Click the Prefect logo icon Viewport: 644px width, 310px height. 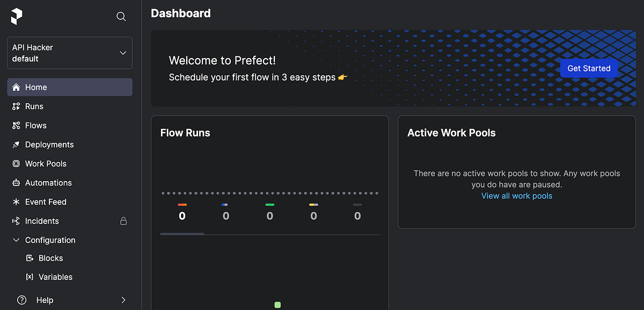[17, 16]
